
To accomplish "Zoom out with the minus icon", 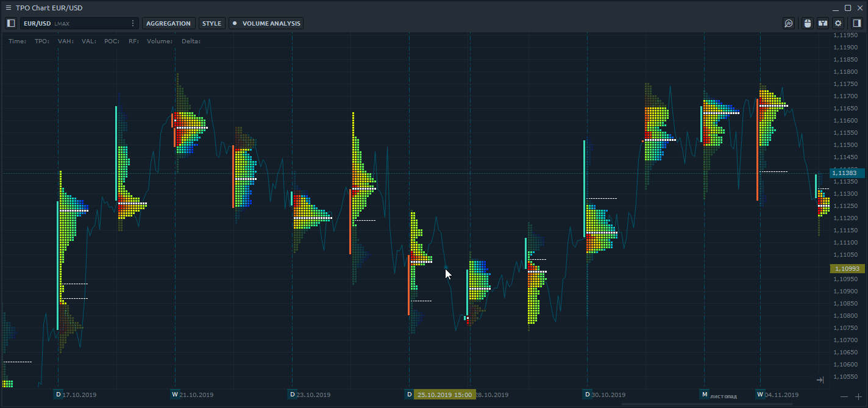I will (x=844, y=397).
